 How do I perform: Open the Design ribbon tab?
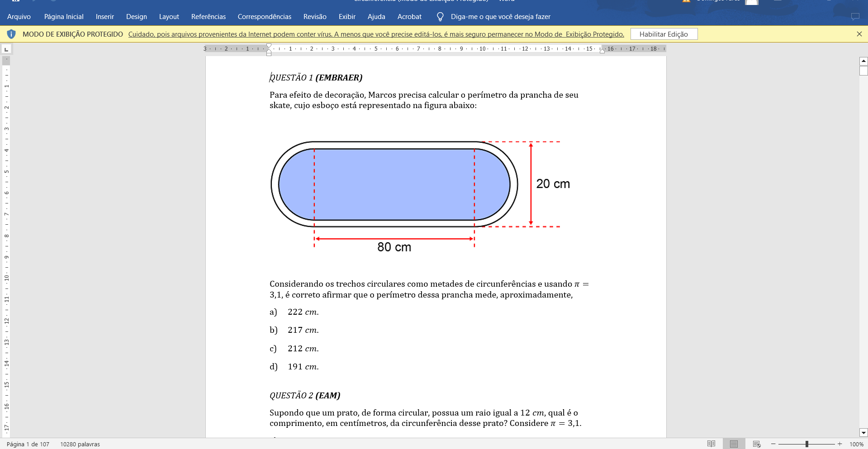(136, 17)
